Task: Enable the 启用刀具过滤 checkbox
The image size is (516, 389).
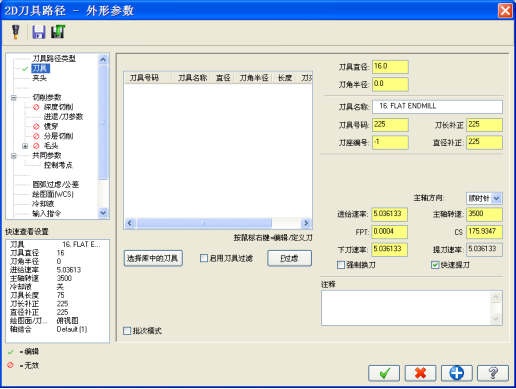Action: coord(204,258)
